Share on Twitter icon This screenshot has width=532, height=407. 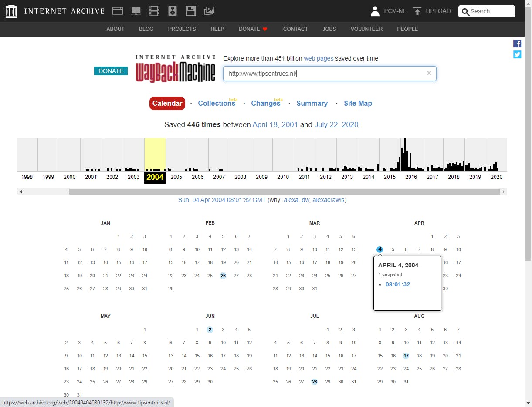point(517,54)
